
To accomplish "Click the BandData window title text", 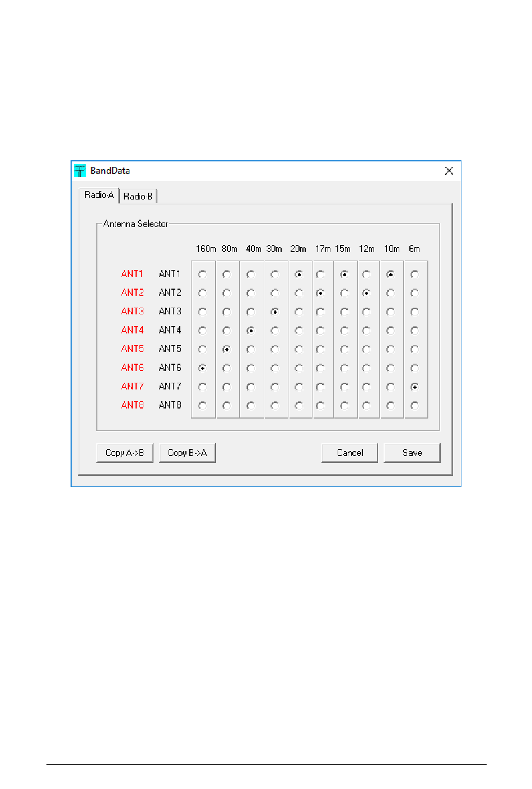I will (110, 171).
